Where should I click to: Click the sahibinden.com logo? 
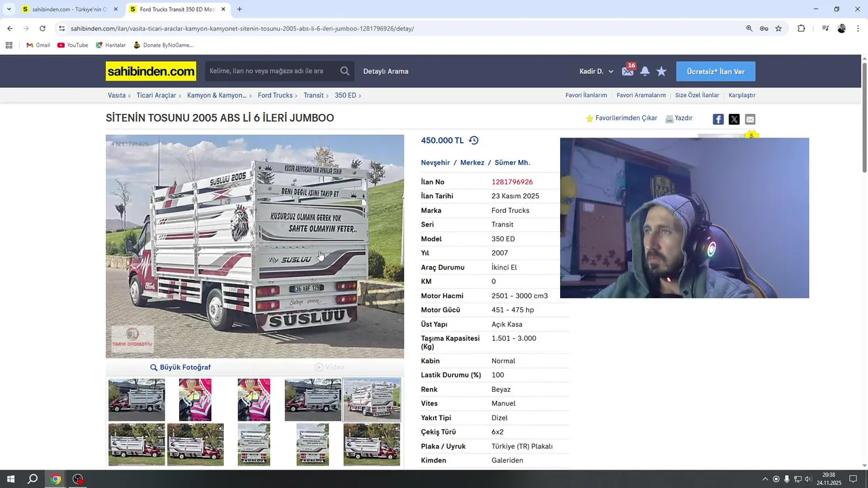coord(151,71)
